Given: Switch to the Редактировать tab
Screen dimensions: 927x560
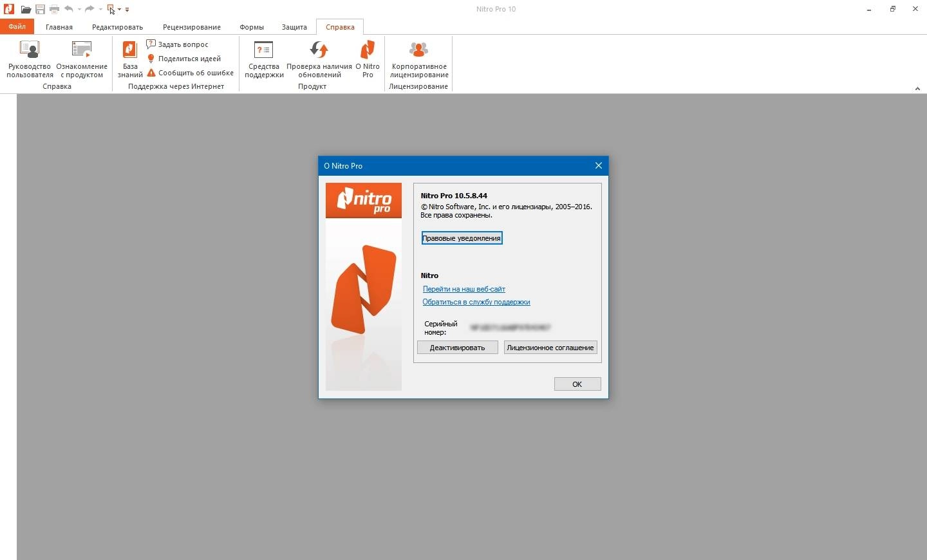Looking at the screenshot, I should (117, 27).
